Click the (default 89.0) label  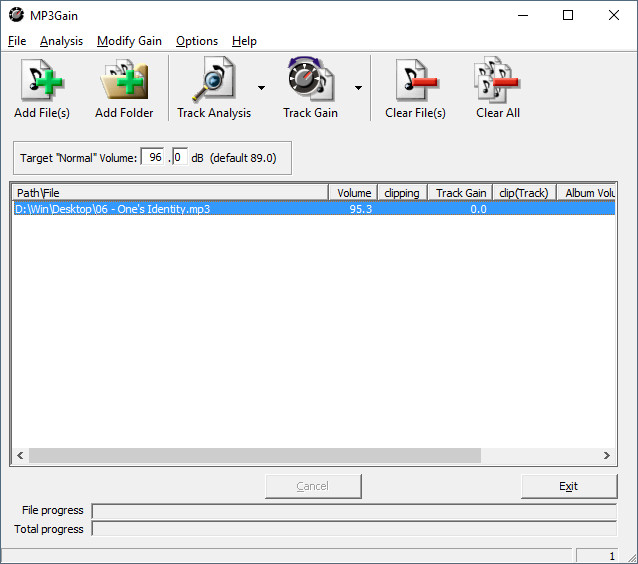(243, 158)
